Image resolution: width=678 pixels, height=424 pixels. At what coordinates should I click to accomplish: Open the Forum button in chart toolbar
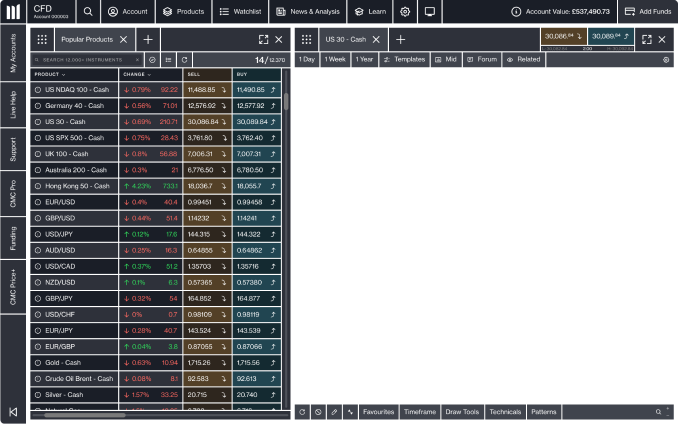pyautogui.click(x=482, y=60)
